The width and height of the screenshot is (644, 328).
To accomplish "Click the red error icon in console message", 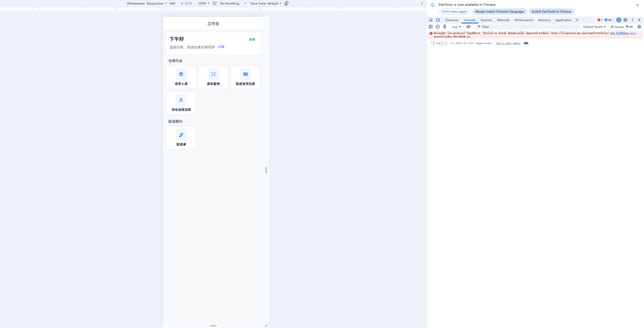I will (x=431, y=33).
